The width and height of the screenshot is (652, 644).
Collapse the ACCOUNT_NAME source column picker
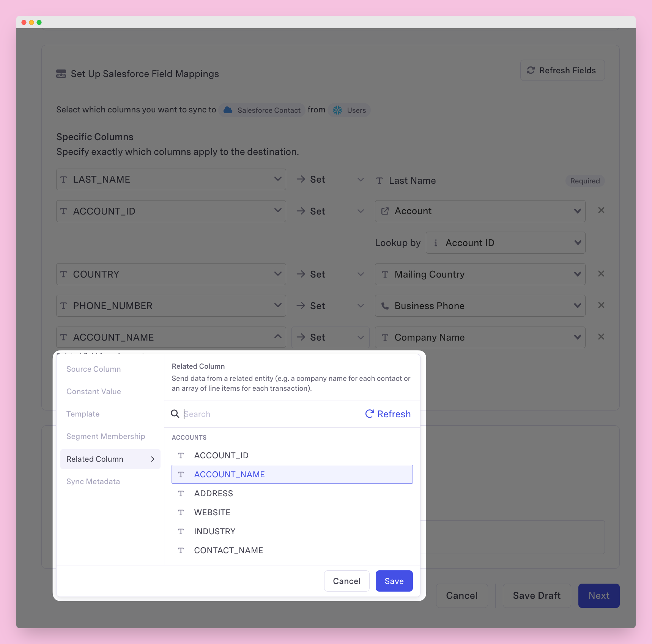[x=277, y=337]
